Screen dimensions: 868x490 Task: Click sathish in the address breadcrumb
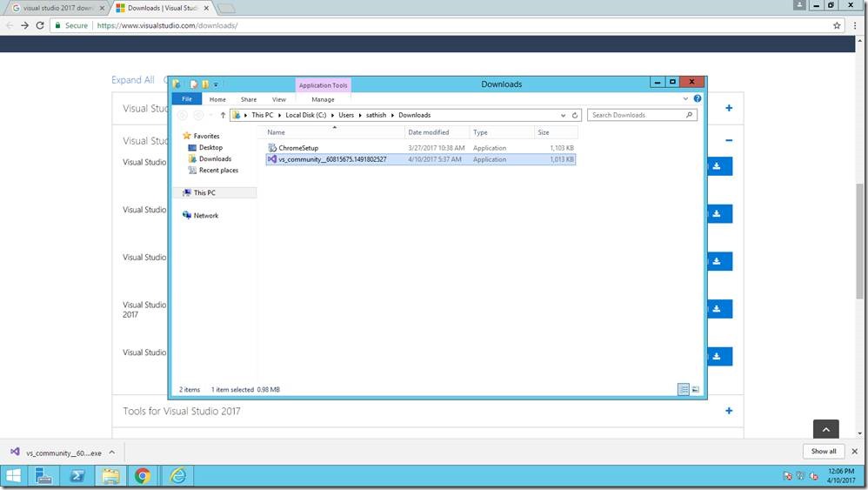tap(376, 115)
